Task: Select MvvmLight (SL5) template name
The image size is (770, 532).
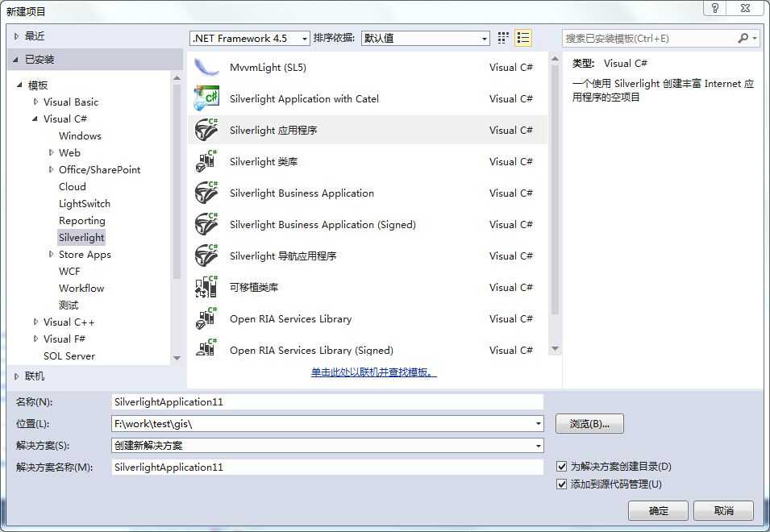Action: tap(268, 67)
